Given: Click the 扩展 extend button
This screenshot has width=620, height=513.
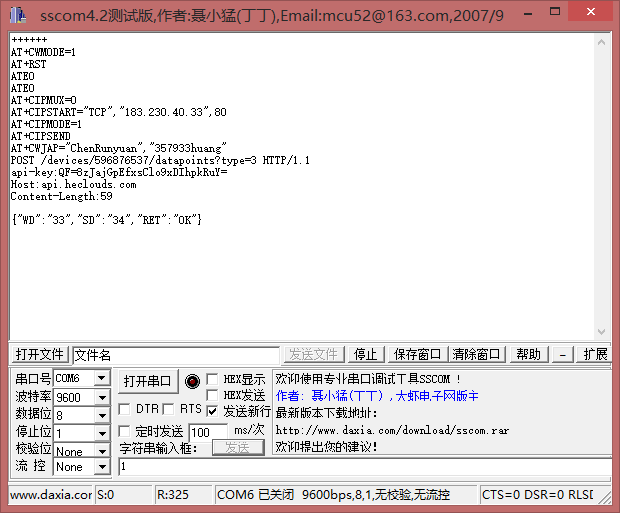Looking at the screenshot, I should tap(595, 354).
